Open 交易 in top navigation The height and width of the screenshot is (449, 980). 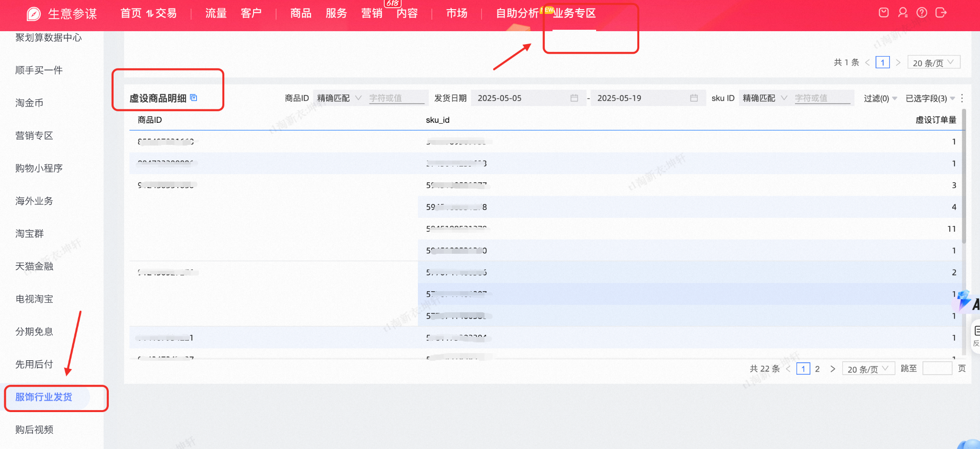click(x=166, y=13)
